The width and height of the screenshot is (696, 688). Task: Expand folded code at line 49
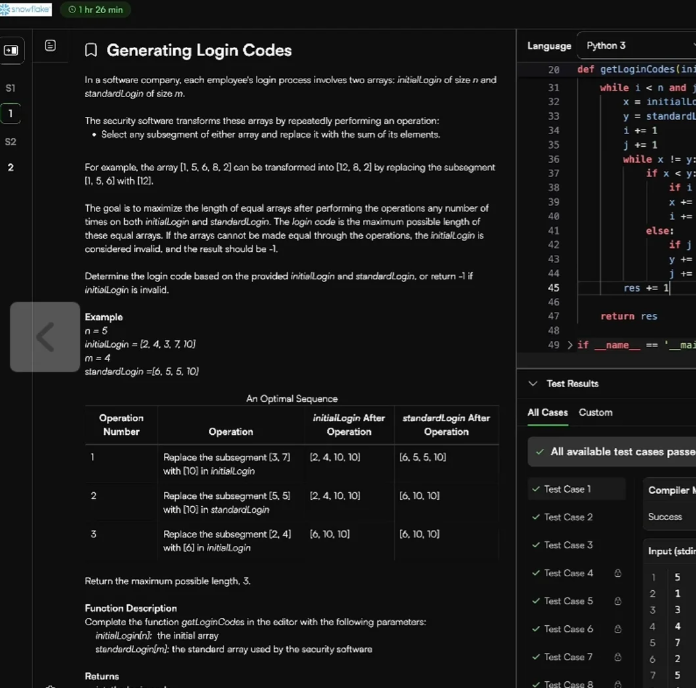coord(570,345)
